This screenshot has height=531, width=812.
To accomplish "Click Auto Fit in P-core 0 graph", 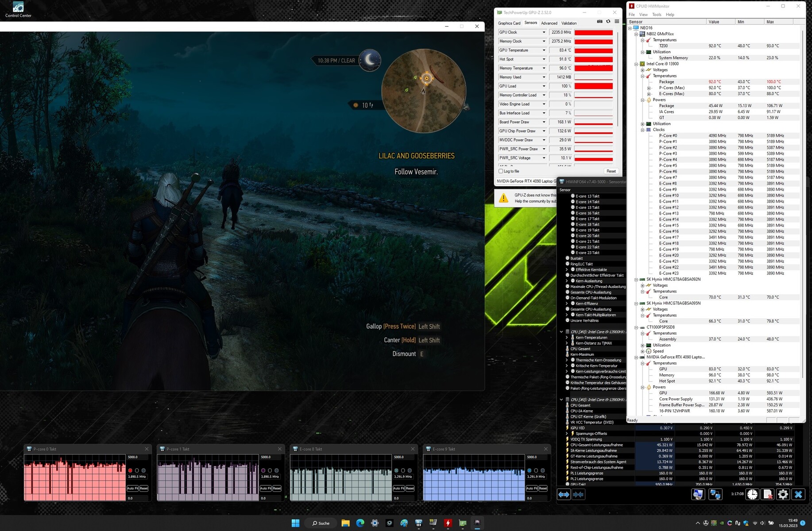I will click(x=132, y=489).
